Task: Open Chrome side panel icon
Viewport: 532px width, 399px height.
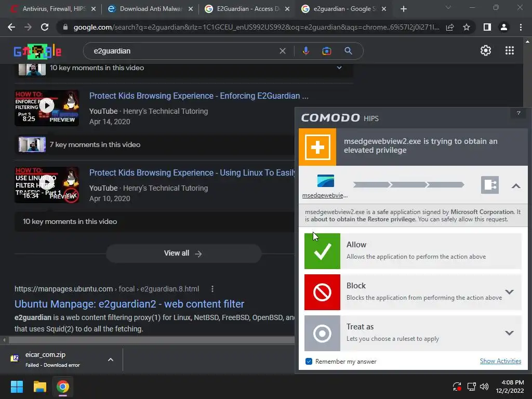Action: pos(487,27)
